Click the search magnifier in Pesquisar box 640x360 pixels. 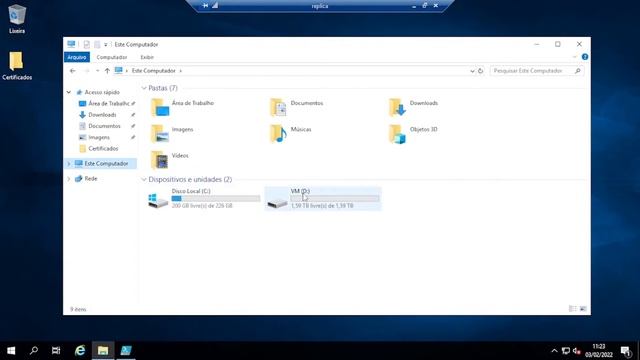578,71
